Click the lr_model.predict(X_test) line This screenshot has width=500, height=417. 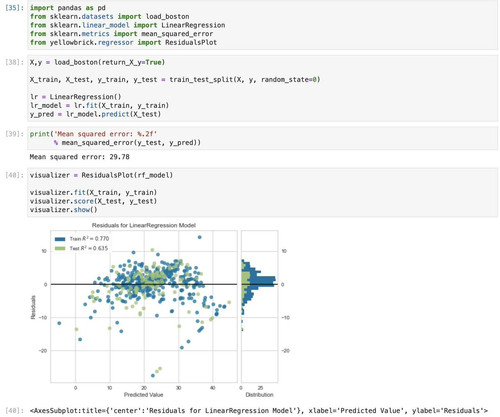pyautogui.click(x=95, y=114)
